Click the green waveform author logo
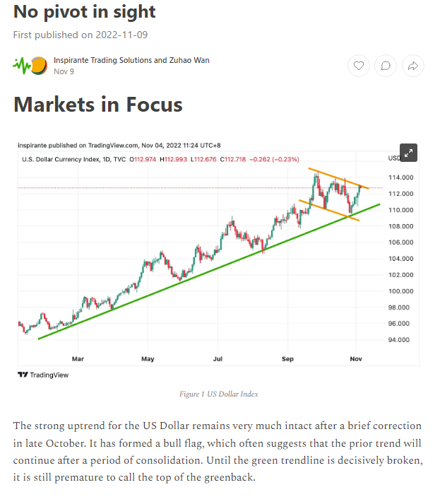Viewport: 440px width, 504px height. coord(22,66)
